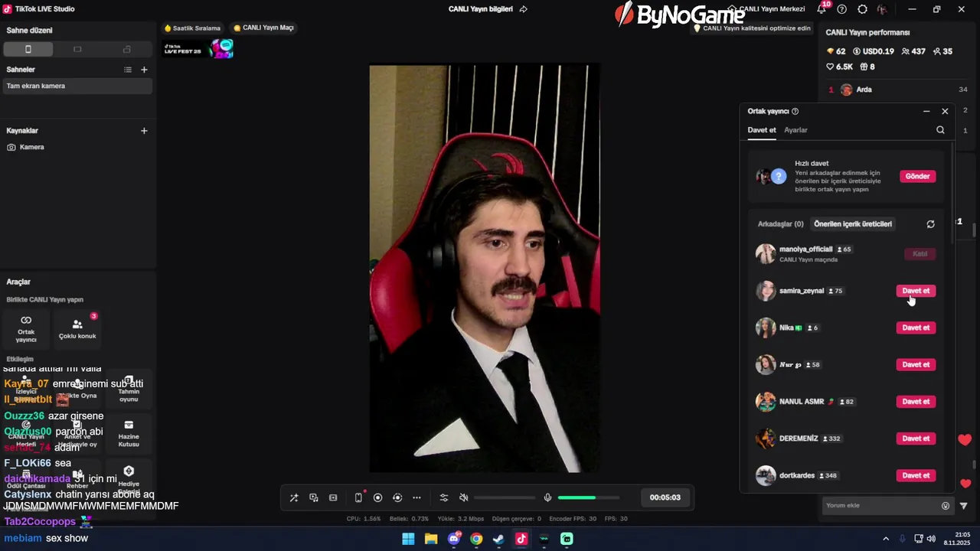Open the magic effects wand tool

(294, 497)
